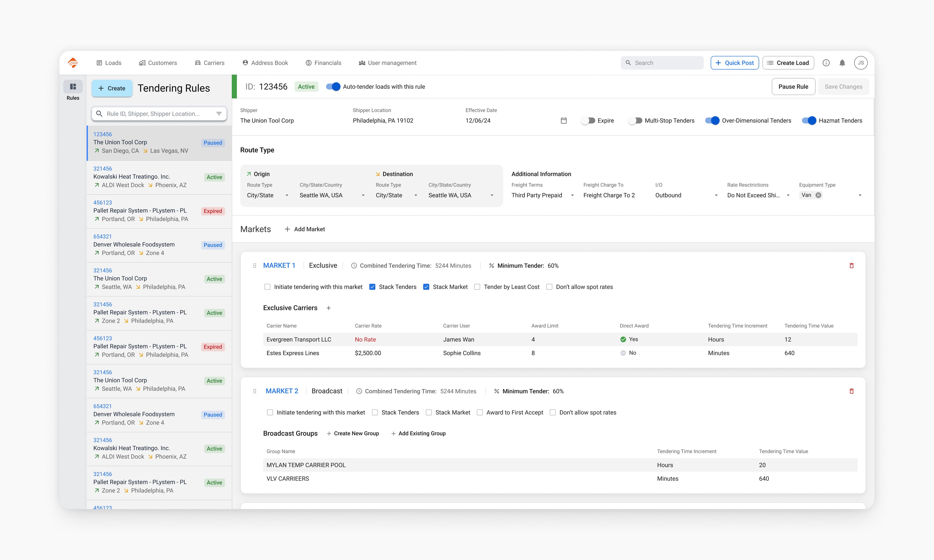This screenshot has height=560, width=934.
Task: Click the rule search magnifier icon
Action: coord(99,114)
